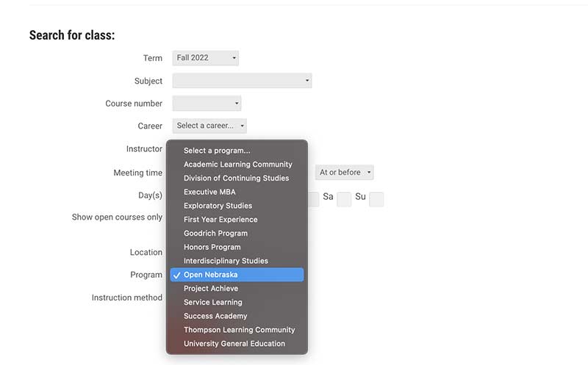Open the Subject dropdown
This screenshot has width=588, height=365.
click(x=242, y=81)
